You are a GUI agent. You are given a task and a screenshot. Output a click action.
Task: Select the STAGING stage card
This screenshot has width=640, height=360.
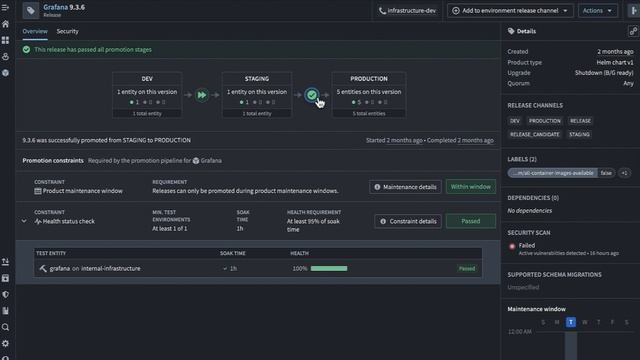(x=257, y=95)
